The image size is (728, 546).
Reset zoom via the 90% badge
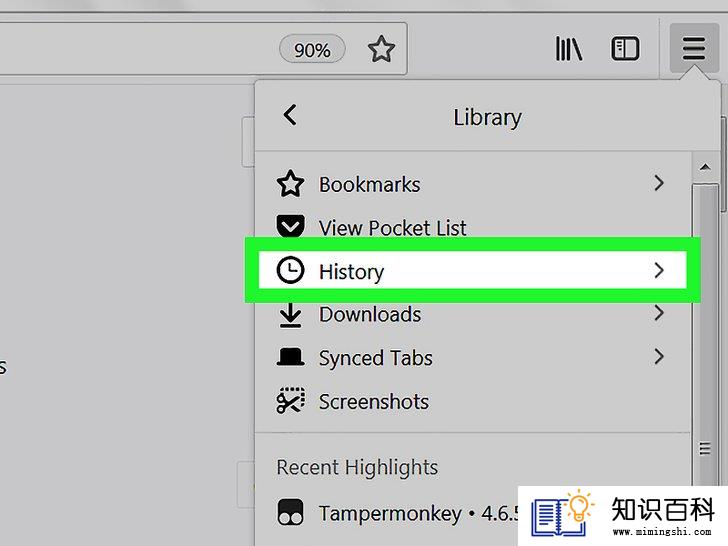pyautogui.click(x=312, y=49)
